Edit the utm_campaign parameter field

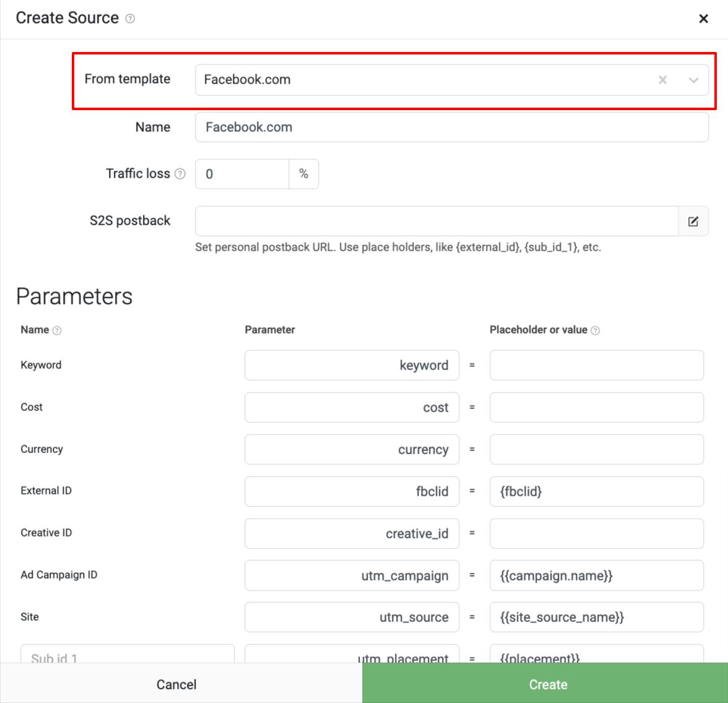[352, 576]
